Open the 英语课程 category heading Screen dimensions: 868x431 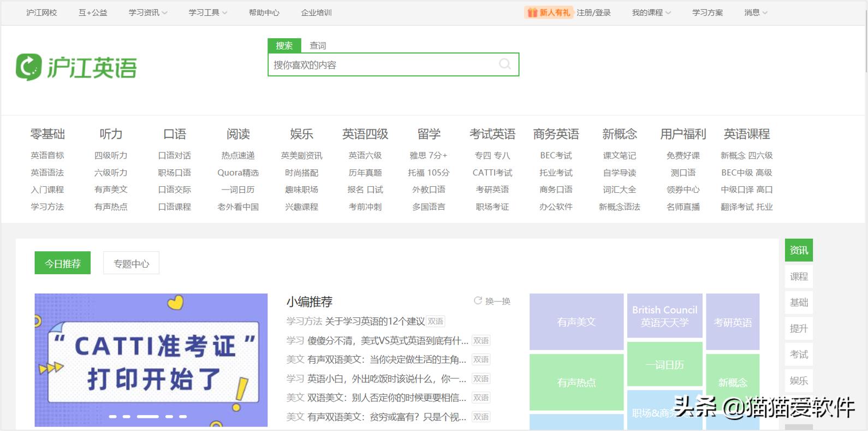747,134
